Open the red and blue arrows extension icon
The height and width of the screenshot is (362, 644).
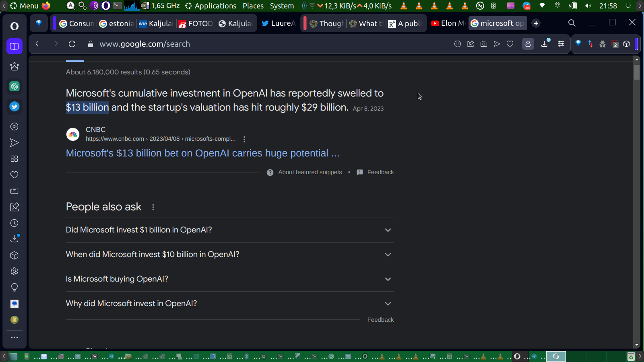[590, 44]
